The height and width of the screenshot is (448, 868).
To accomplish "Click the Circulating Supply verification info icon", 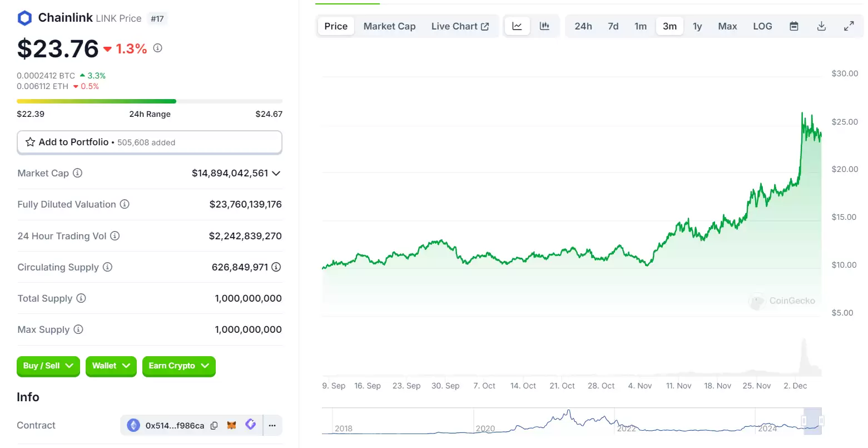I will pyautogui.click(x=276, y=267).
